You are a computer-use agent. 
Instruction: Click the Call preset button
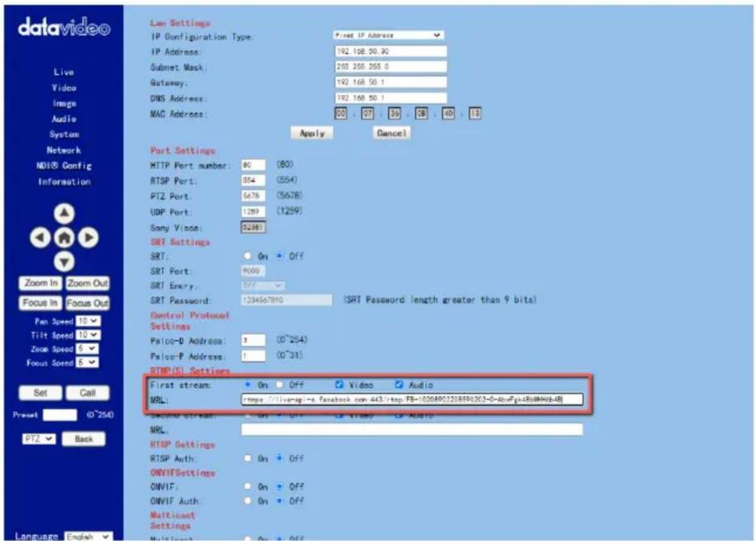tap(87, 393)
